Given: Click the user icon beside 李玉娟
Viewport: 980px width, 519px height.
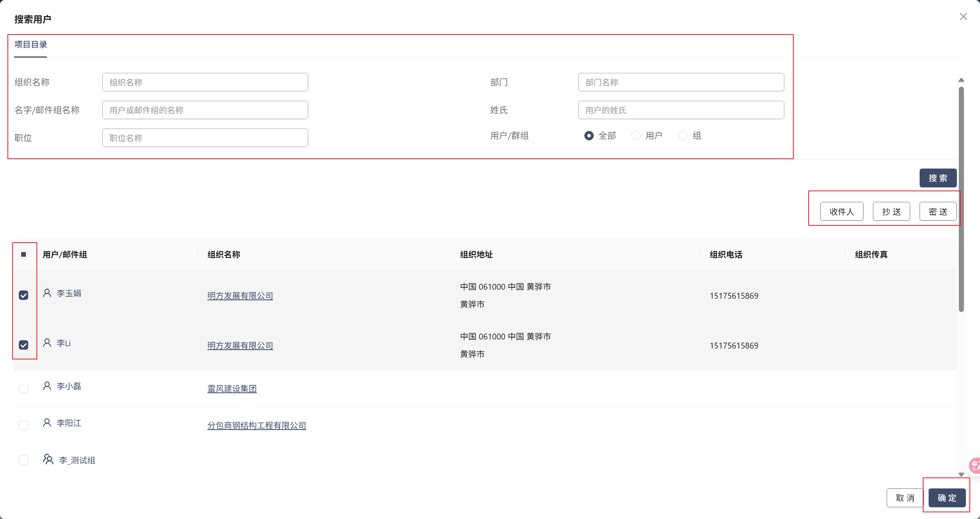Looking at the screenshot, I should click(47, 293).
